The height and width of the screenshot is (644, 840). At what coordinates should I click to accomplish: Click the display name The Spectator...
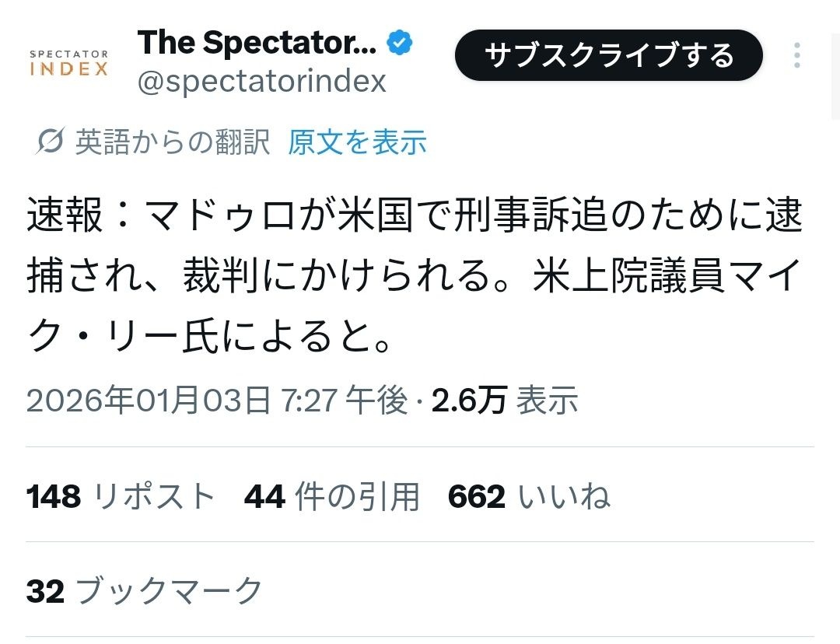pyautogui.click(x=257, y=44)
